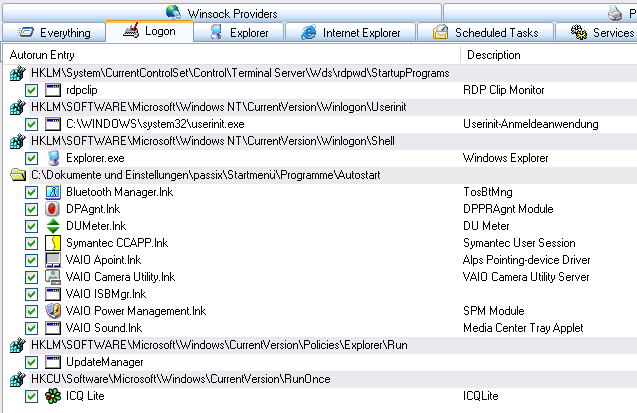Toggle VAIO Apoint.lnk checkbox
Image resolution: width=637 pixels, height=413 pixels.
(x=32, y=260)
